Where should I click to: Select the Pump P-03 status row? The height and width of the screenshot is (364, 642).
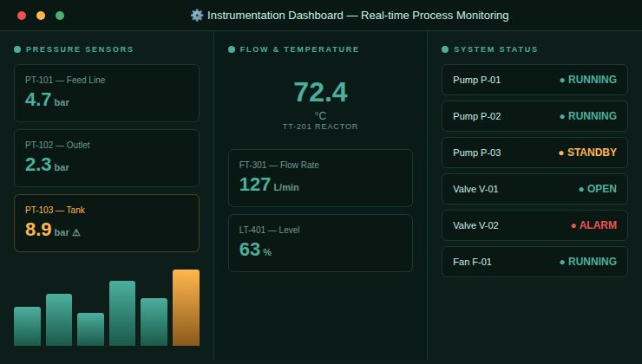coord(534,153)
